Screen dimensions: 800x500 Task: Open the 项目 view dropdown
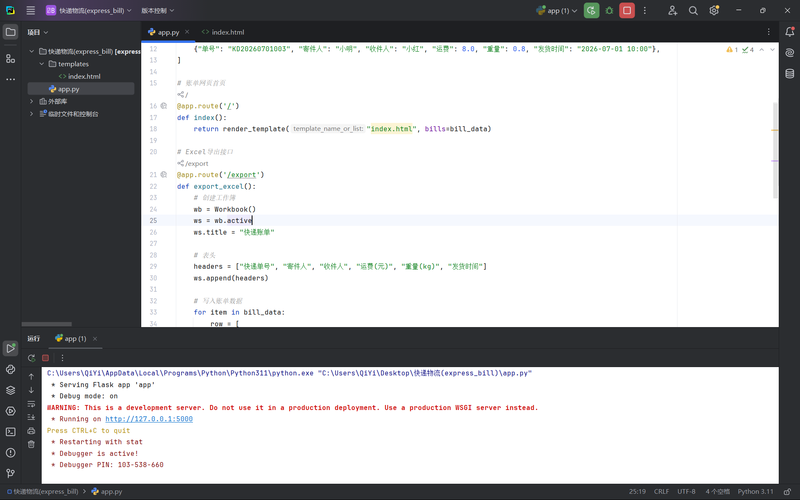tap(38, 32)
